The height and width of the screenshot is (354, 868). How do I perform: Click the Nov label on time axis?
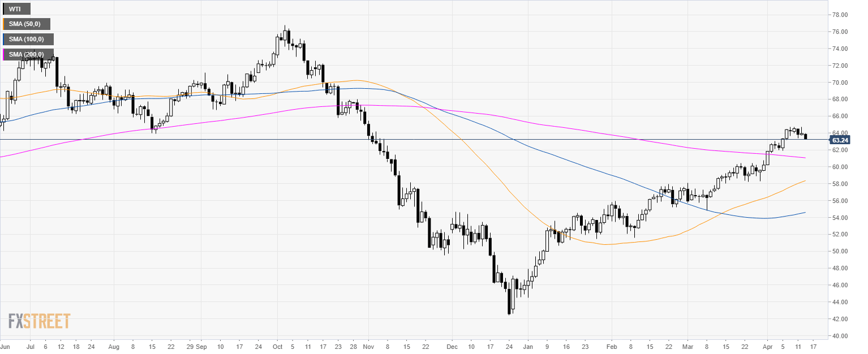tap(368, 346)
